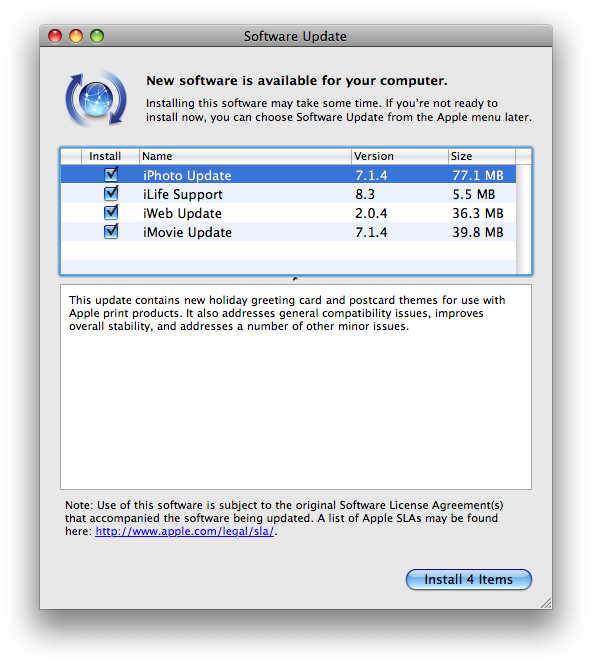Click version 8.3 of iLife Support

click(365, 194)
